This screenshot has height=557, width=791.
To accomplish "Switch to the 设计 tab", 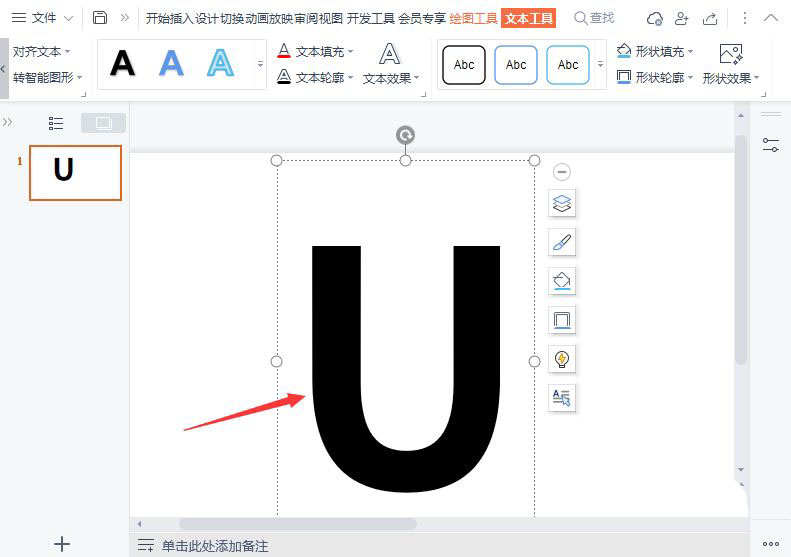I will click(x=207, y=19).
